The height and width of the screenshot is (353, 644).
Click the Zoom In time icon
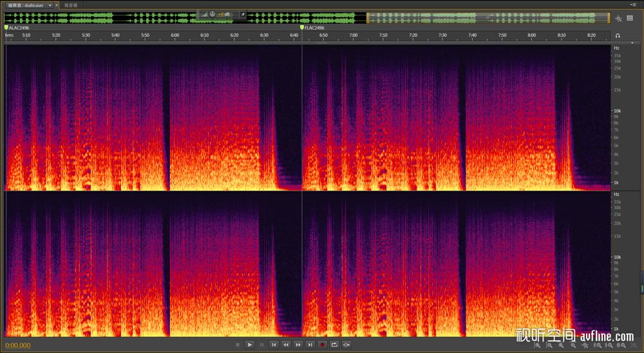pos(562,346)
